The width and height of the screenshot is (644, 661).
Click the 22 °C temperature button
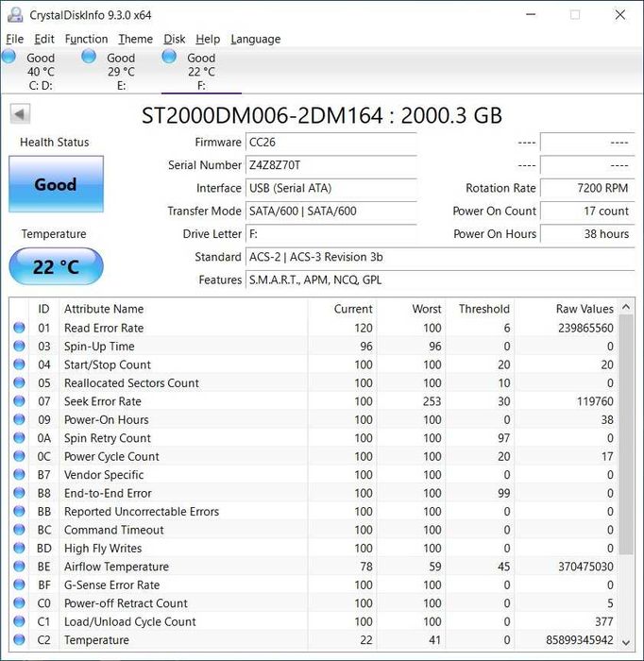coord(56,266)
